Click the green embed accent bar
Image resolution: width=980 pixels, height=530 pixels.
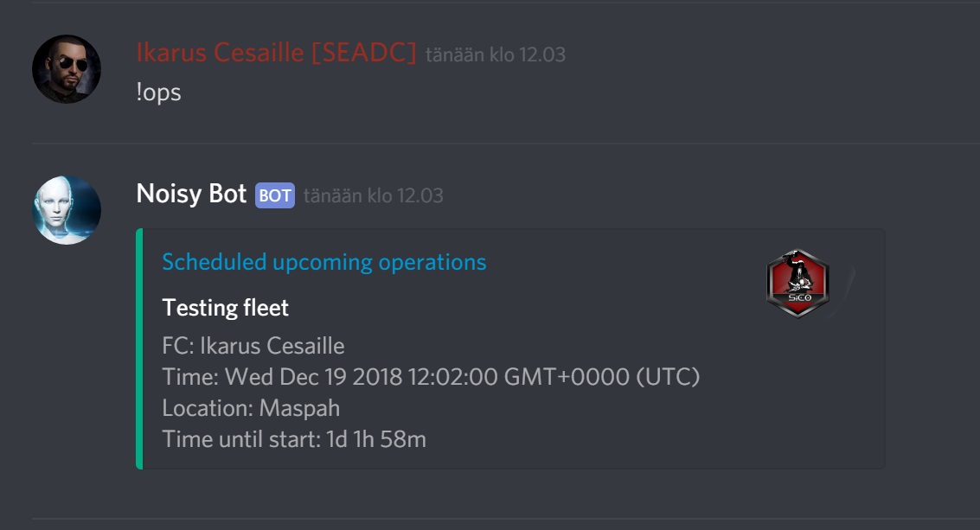(x=138, y=348)
